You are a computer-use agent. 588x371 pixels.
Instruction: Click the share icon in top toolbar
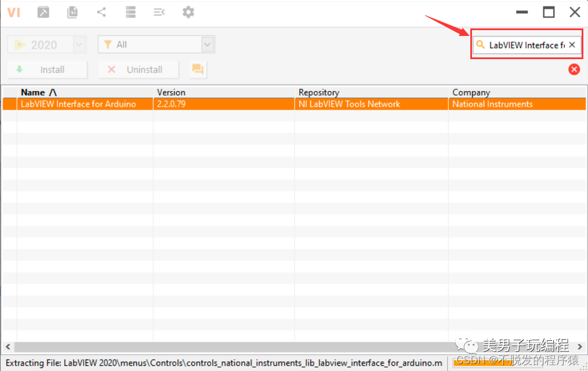pyautogui.click(x=101, y=12)
